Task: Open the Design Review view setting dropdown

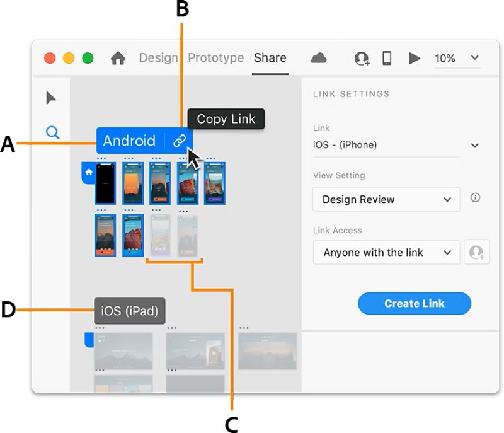Action: (x=386, y=199)
